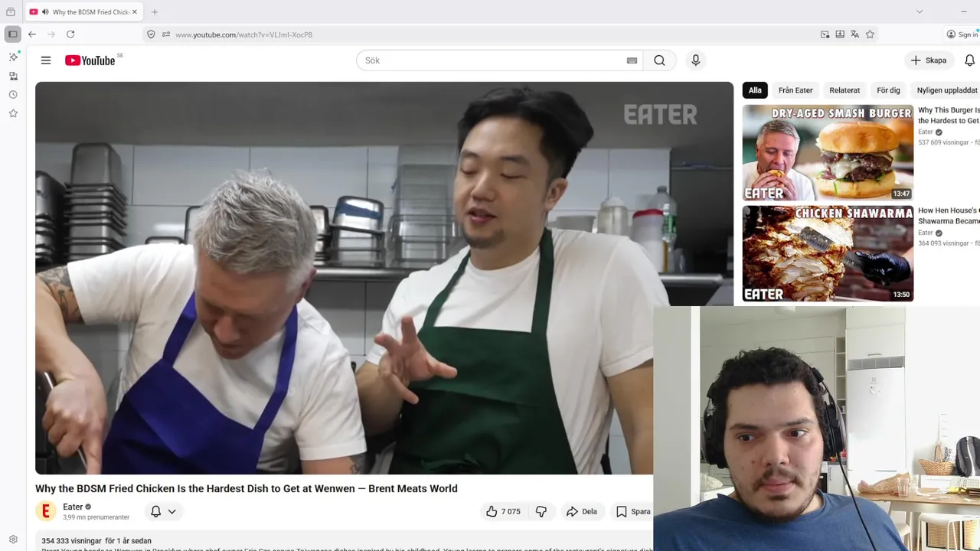
Task: Open the Chicken Shawarma video thumbnail
Action: pyautogui.click(x=828, y=253)
